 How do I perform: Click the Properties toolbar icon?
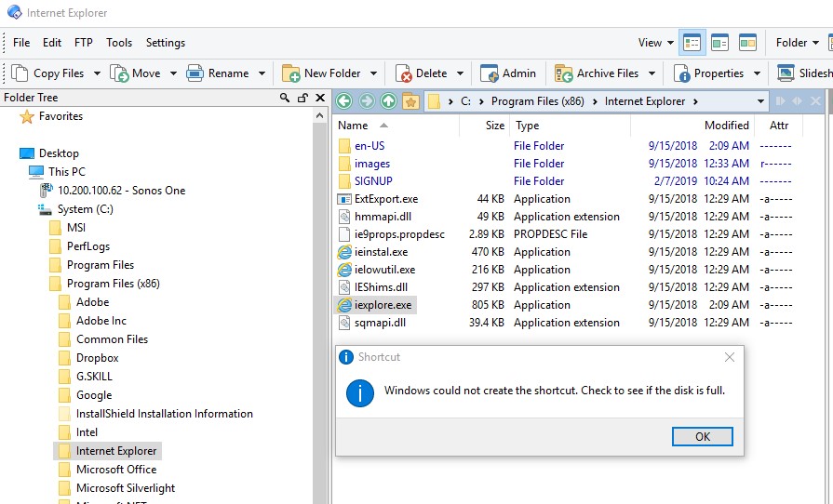681,73
